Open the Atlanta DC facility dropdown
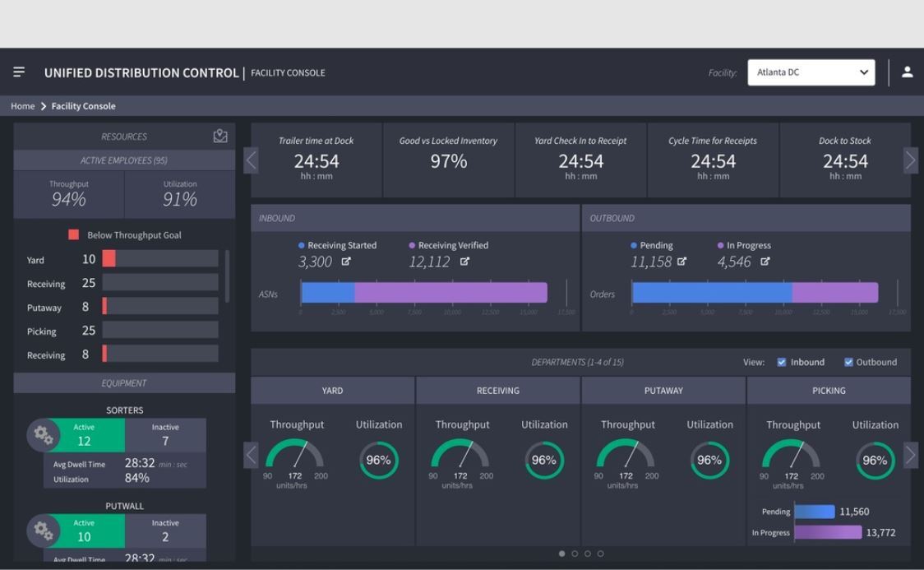 tap(811, 72)
